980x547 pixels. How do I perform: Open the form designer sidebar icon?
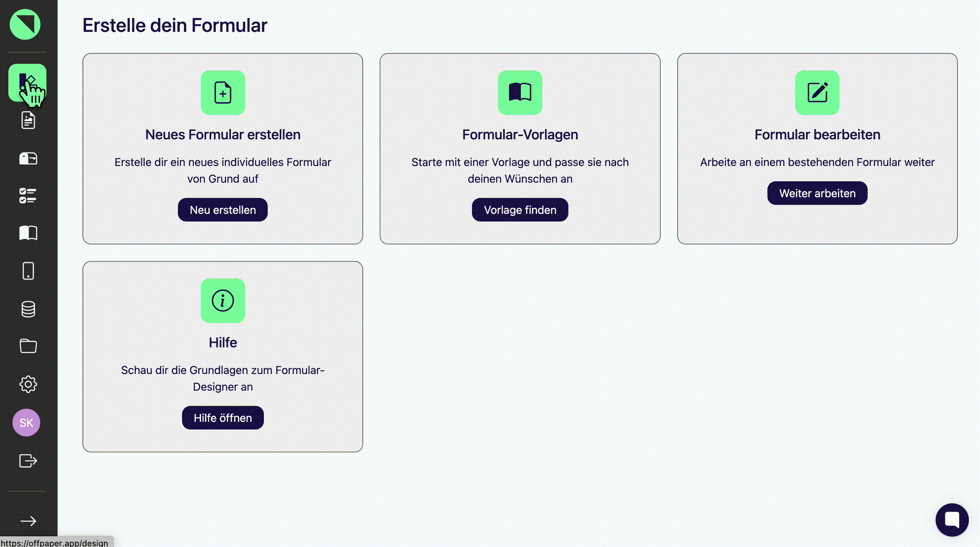point(27,82)
